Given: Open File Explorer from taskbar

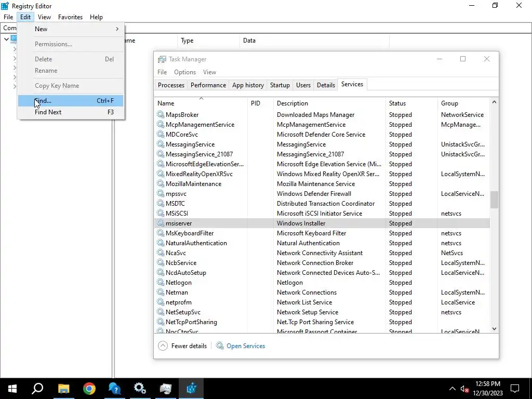Looking at the screenshot, I should coord(63,389).
